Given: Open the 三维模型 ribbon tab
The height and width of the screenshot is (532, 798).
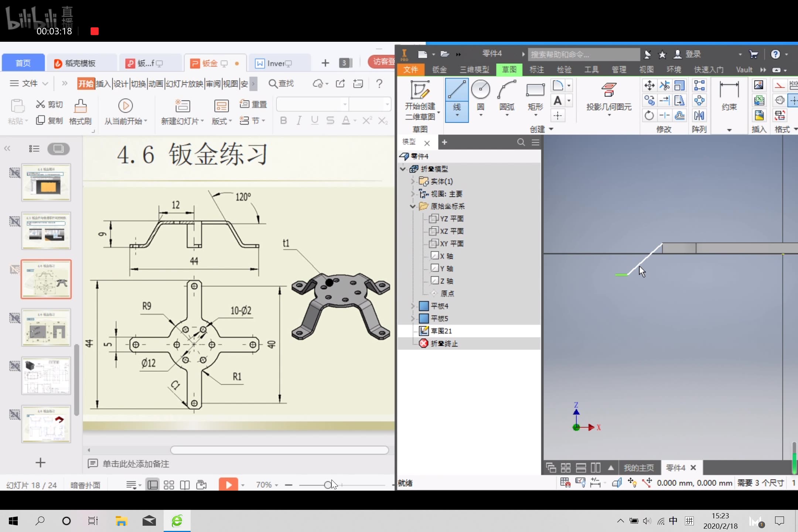Looking at the screenshot, I should point(474,69).
